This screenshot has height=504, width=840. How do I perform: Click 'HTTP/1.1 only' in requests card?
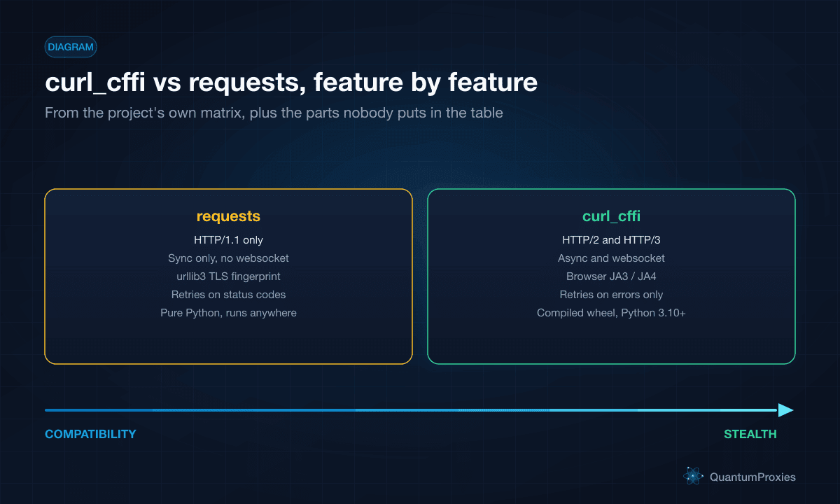228,240
